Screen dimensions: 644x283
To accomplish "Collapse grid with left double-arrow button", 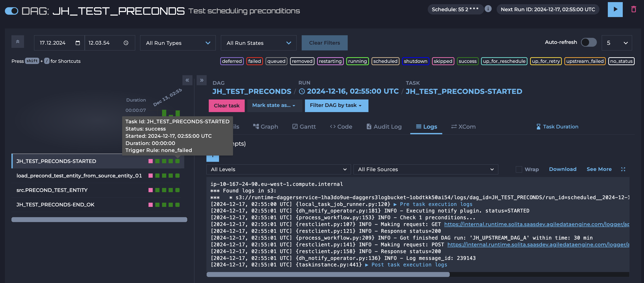I will (187, 80).
